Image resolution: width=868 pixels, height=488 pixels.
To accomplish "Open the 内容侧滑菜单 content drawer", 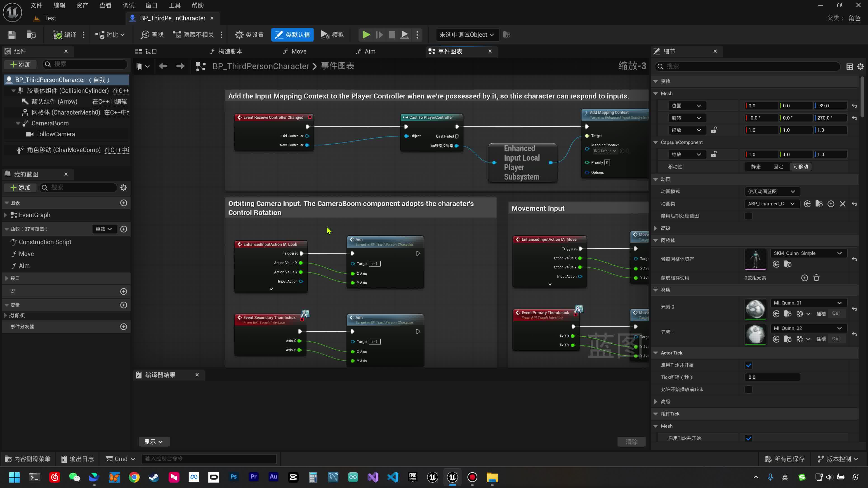I will click(x=28, y=459).
